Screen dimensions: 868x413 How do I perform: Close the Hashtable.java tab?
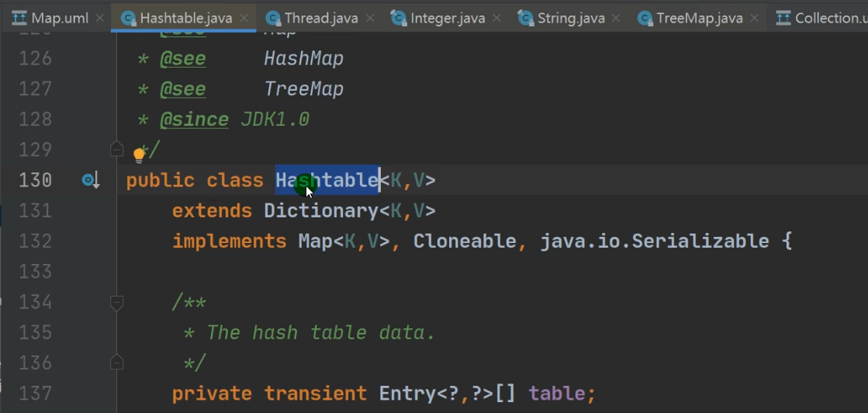point(244,18)
